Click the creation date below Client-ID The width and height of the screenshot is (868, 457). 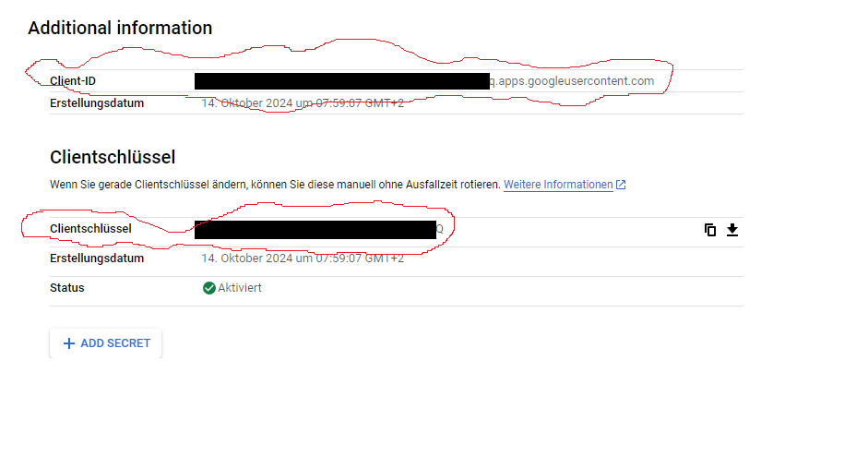pyautogui.click(x=303, y=103)
